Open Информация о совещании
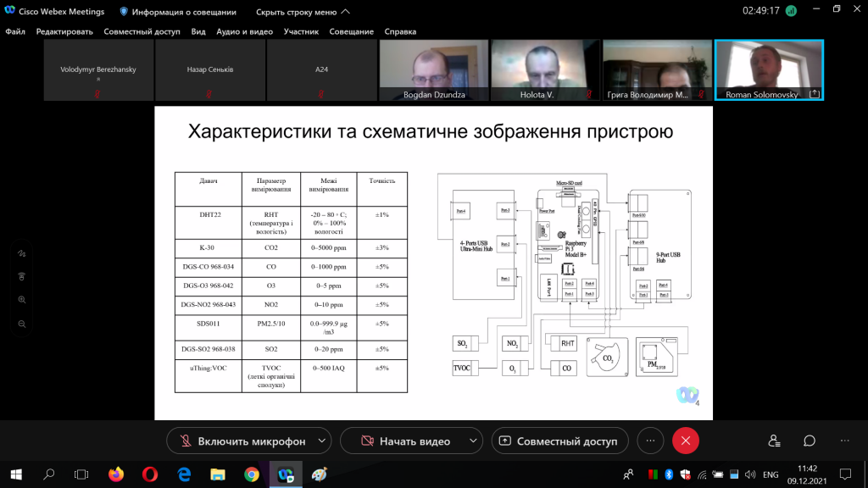 tap(178, 12)
